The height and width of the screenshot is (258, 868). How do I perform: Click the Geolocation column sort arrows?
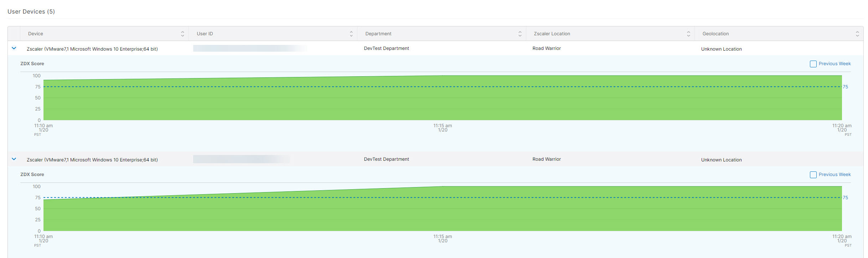click(857, 34)
